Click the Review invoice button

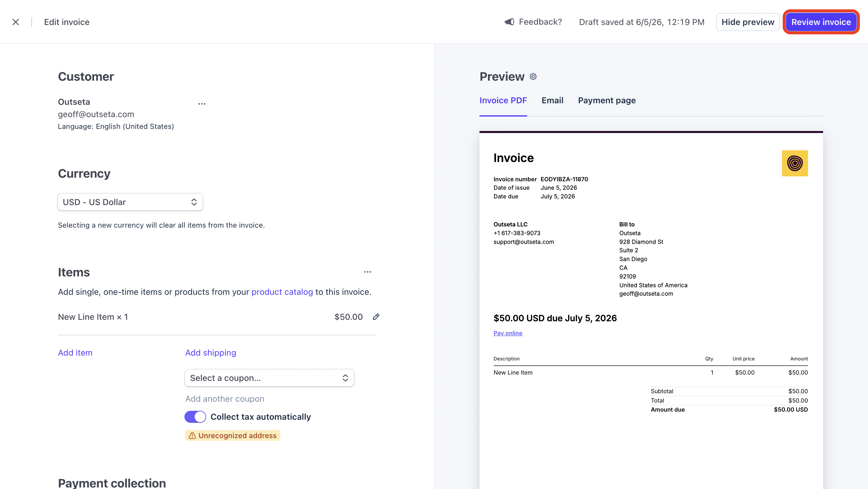(821, 22)
